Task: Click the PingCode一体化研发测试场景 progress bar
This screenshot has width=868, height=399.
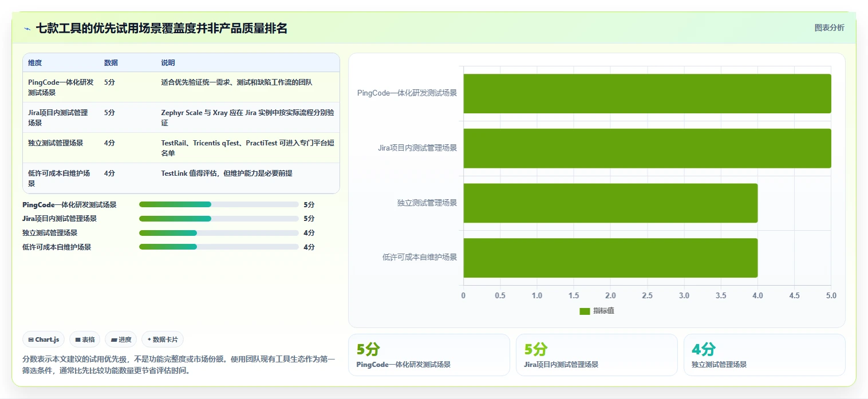Action: [219, 204]
